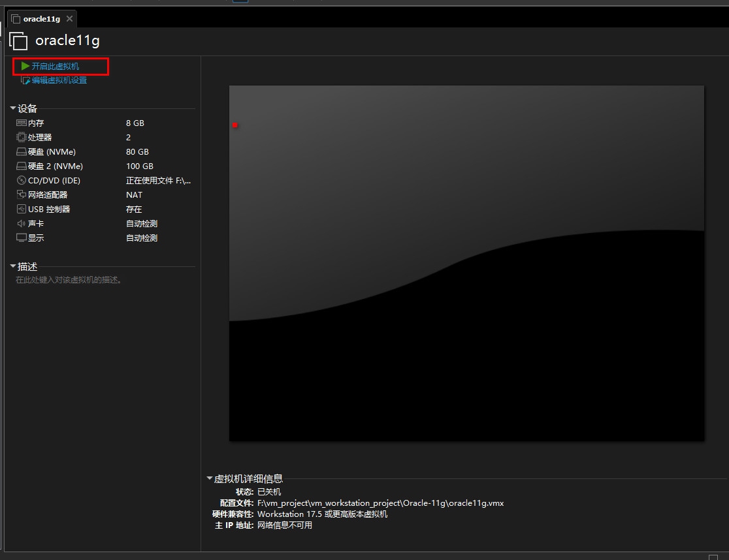Collapse the 虚拟机详细信息 details section

click(210, 478)
